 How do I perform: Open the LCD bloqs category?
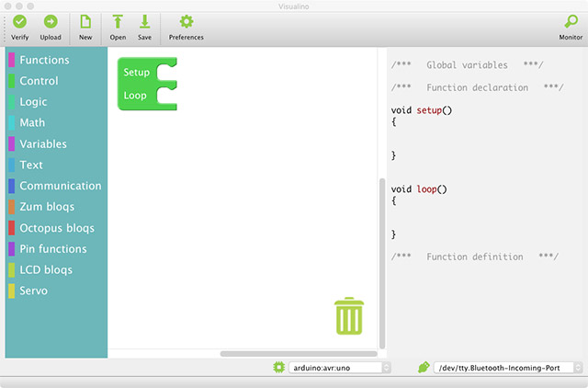point(56,270)
